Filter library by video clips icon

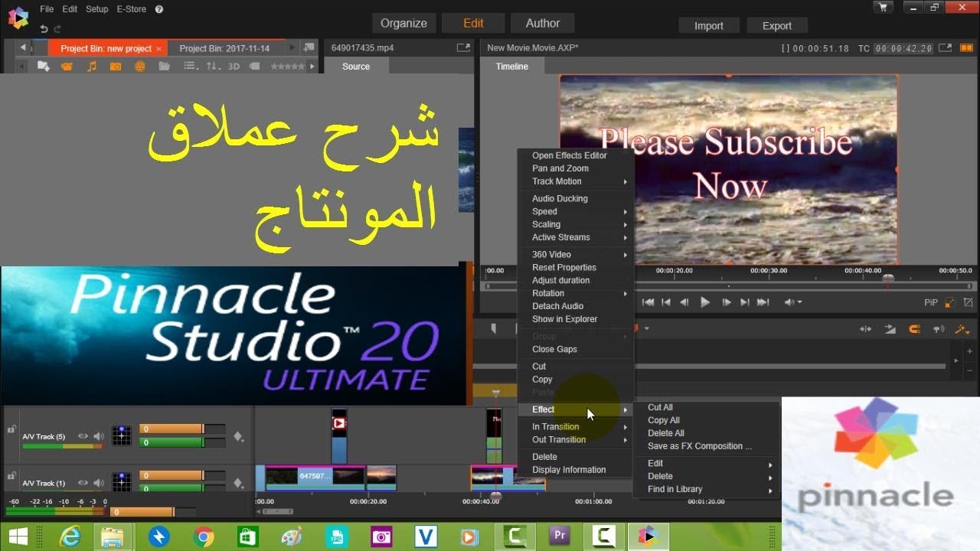[x=67, y=67]
